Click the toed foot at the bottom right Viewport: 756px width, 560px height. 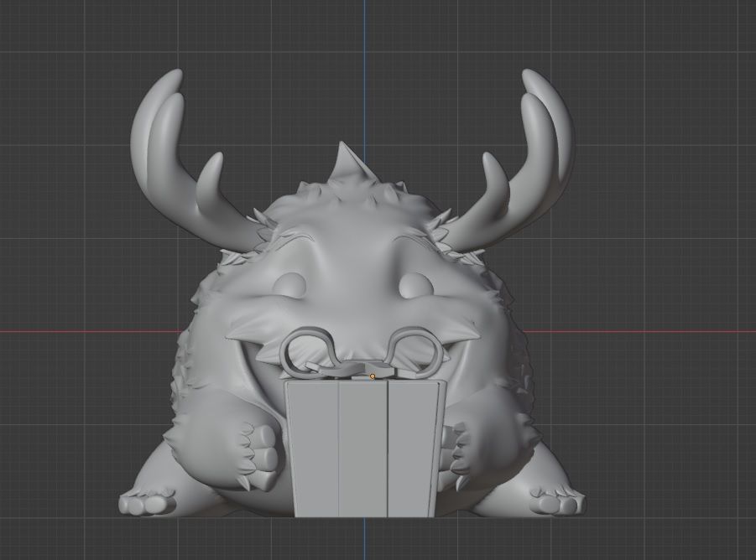point(558,502)
